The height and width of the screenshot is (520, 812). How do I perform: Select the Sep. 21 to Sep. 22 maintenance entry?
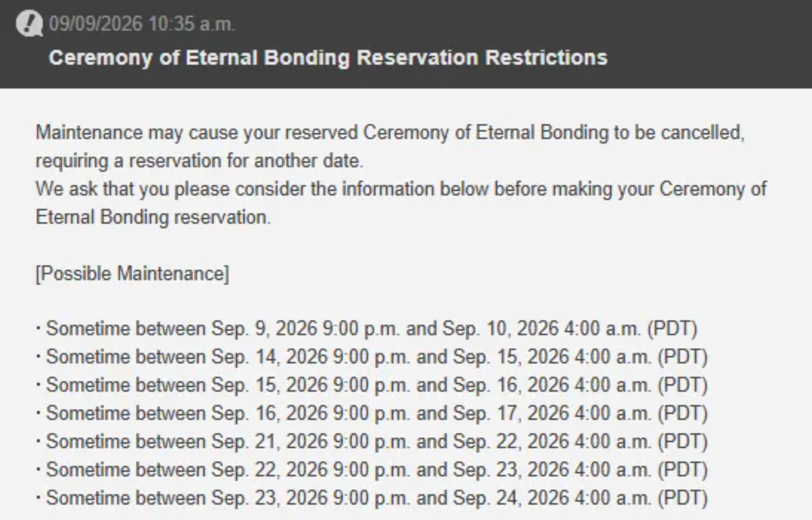[x=372, y=441]
